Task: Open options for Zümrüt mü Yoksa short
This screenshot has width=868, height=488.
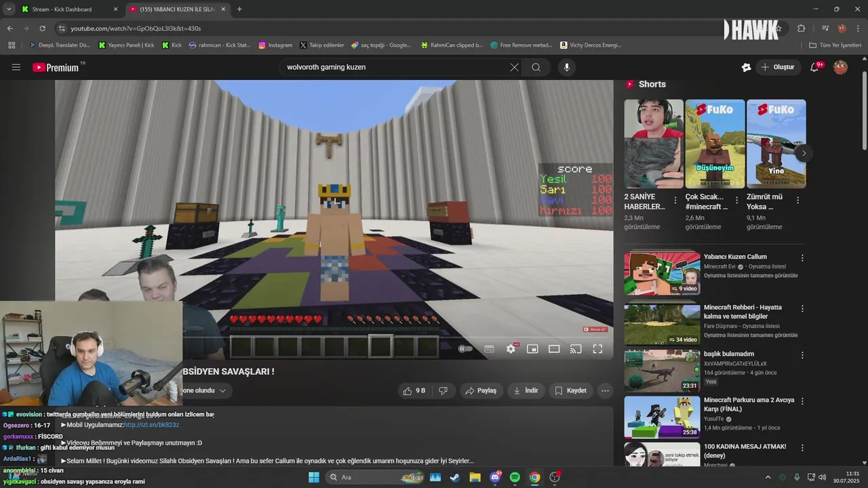Action: pos(797,201)
